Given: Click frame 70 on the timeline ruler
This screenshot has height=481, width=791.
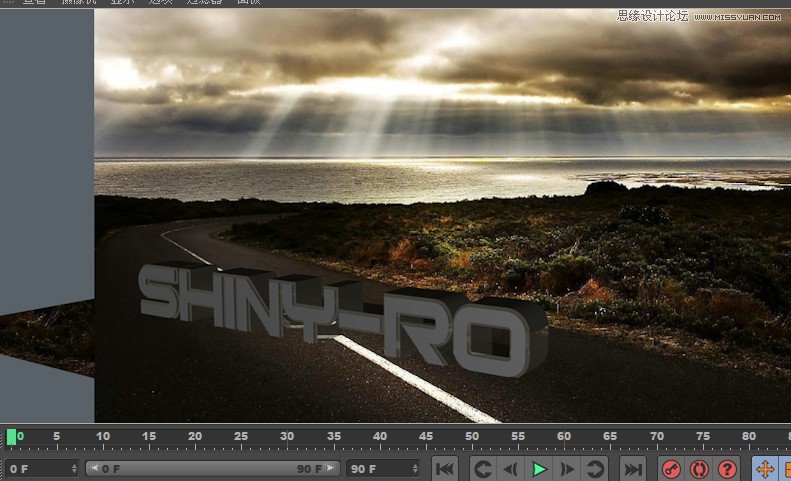Looking at the screenshot, I should tap(657, 436).
